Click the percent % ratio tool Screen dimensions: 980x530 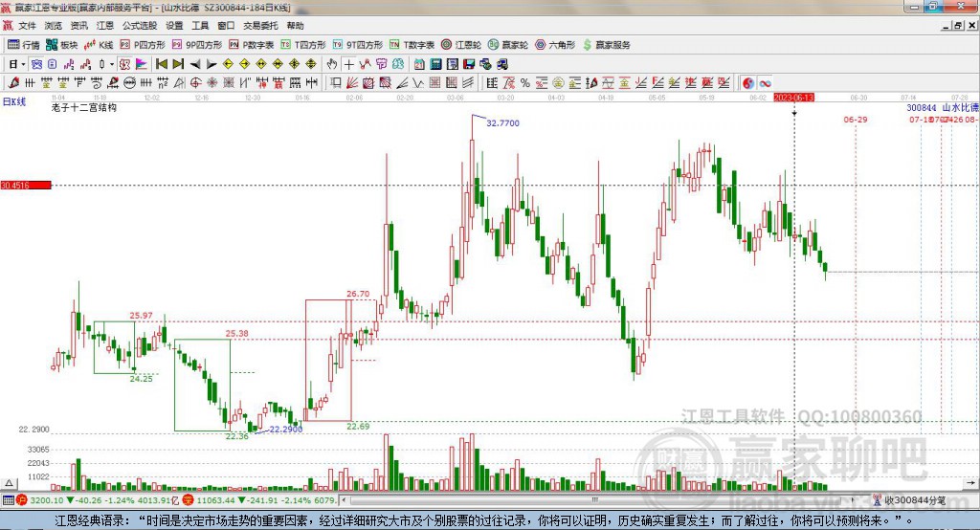pyautogui.click(x=525, y=82)
